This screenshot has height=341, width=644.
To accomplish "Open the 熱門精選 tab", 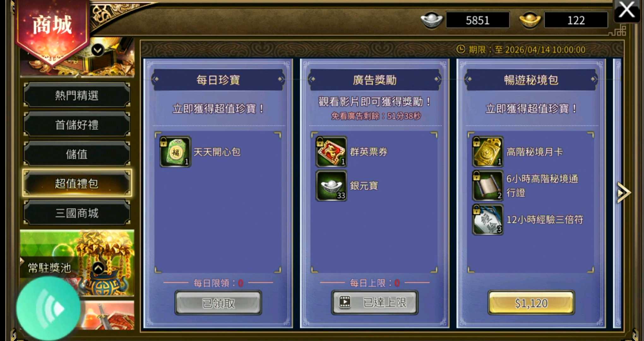I will point(77,95).
